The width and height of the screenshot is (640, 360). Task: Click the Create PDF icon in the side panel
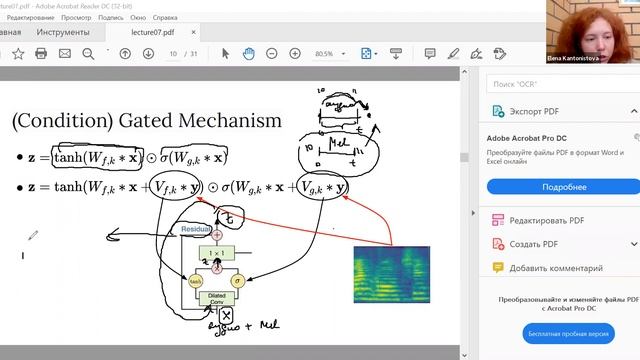(x=498, y=244)
